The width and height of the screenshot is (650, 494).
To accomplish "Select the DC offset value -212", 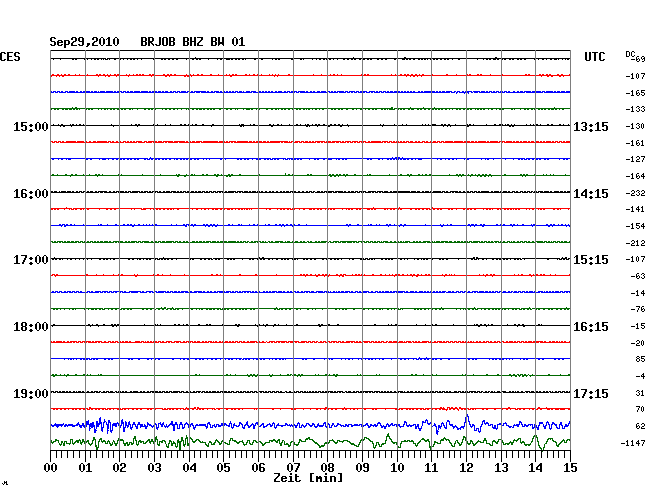I will pyautogui.click(x=635, y=243).
